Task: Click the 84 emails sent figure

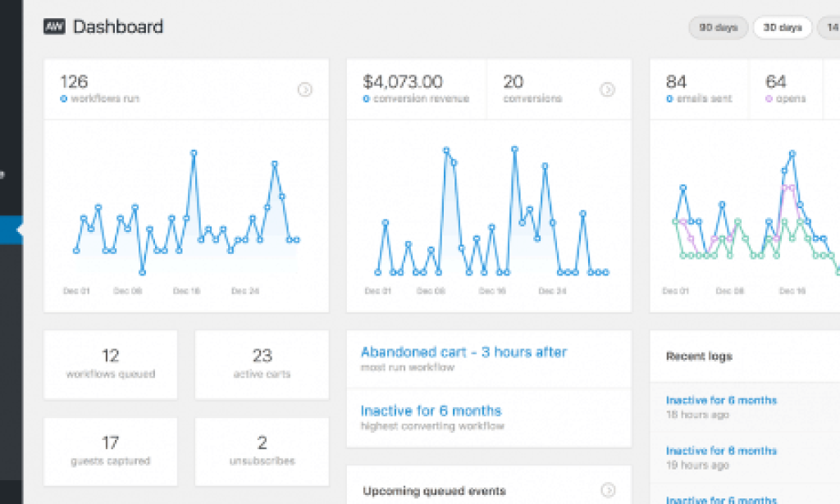Action: coord(676,82)
